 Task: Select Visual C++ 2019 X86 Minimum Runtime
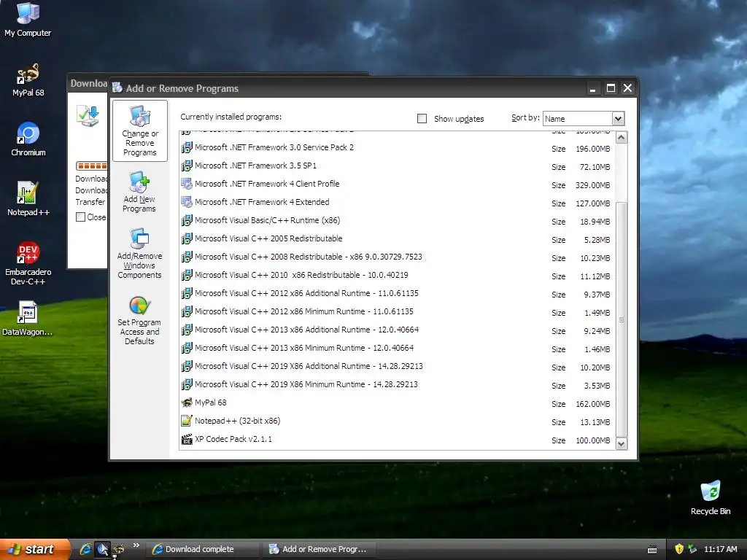pos(398,385)
